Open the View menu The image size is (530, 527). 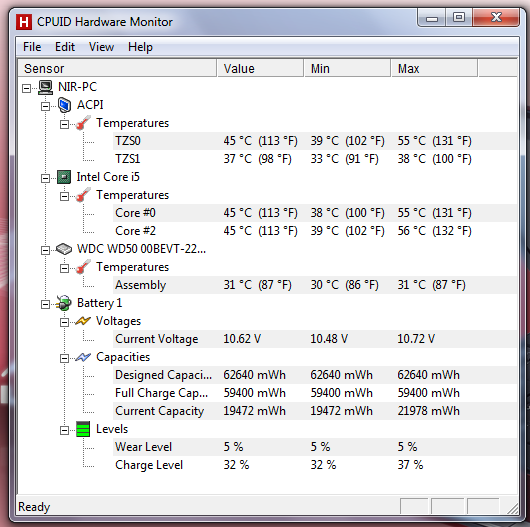click(x=101, y=47)
